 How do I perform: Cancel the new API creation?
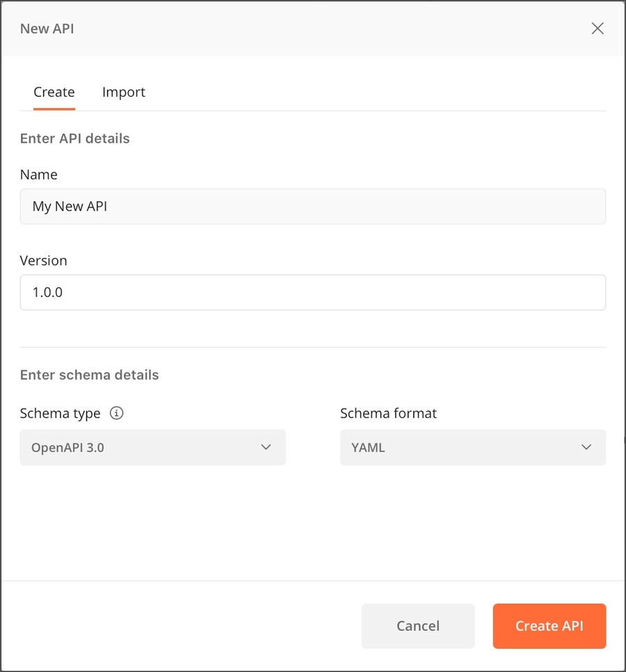point(418,626)
